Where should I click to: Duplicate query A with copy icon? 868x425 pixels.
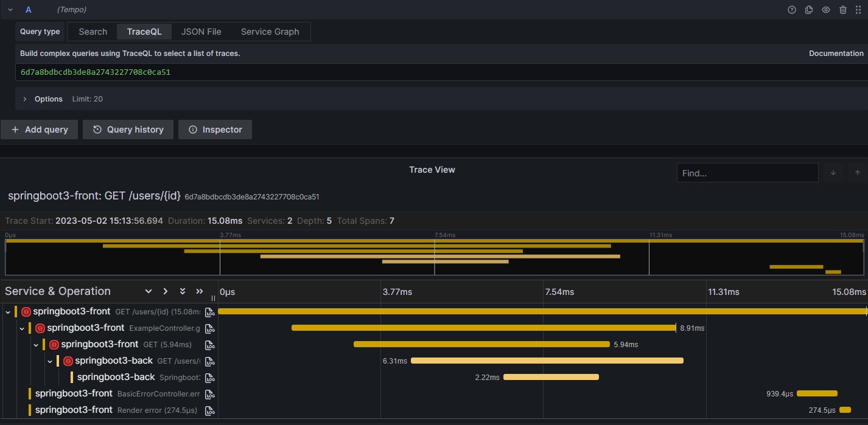pyautogui.click(x=809, y=10)
